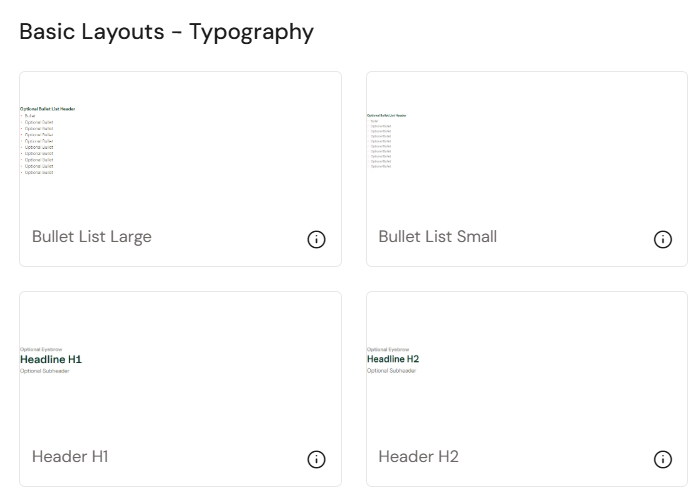The width and height of the screenshot is (698, 498).
Task: Click Optional Subheader under Headline H1
Action: [45, 371]
